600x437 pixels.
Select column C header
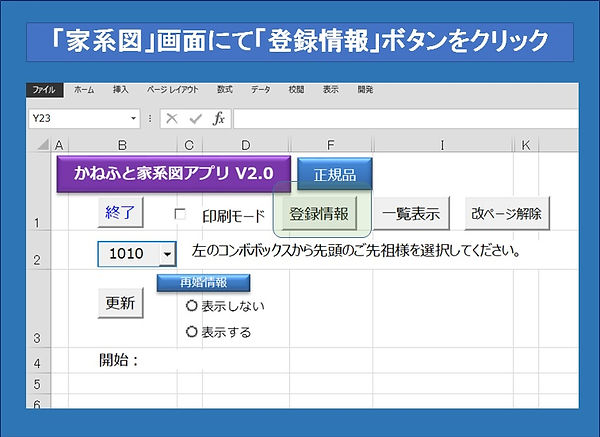[189, 145]
